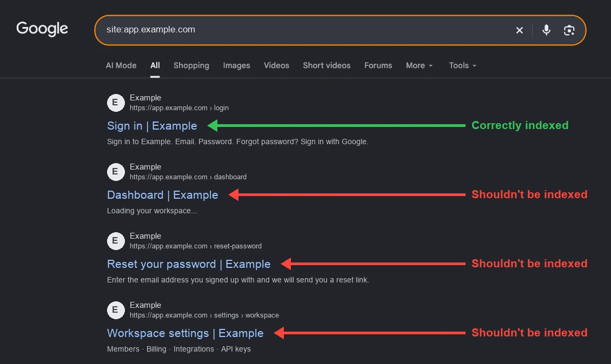Viewport: 611px width, 364px height.
Task: Click the favicon of the login result
Action: click(116, 103)
